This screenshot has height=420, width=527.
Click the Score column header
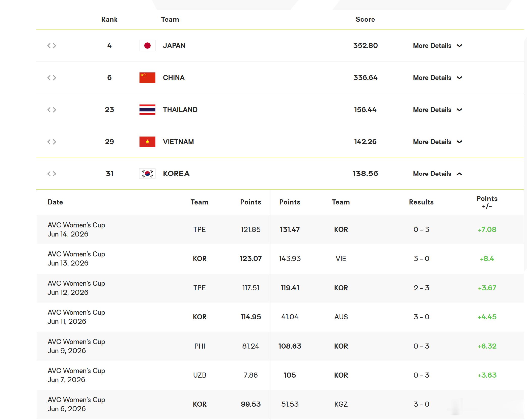(365, 19)
